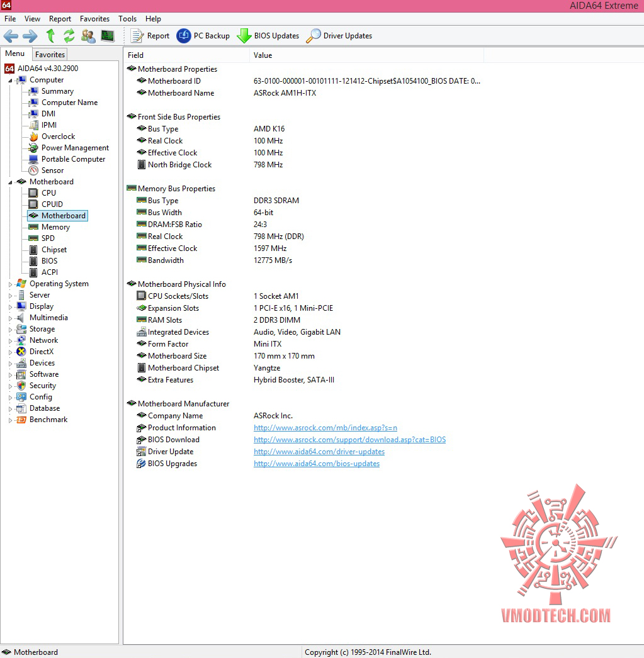This screenshot has height=658, width=644.
Task: Switch to the Menu tab
Action: (x=15, y=53)
